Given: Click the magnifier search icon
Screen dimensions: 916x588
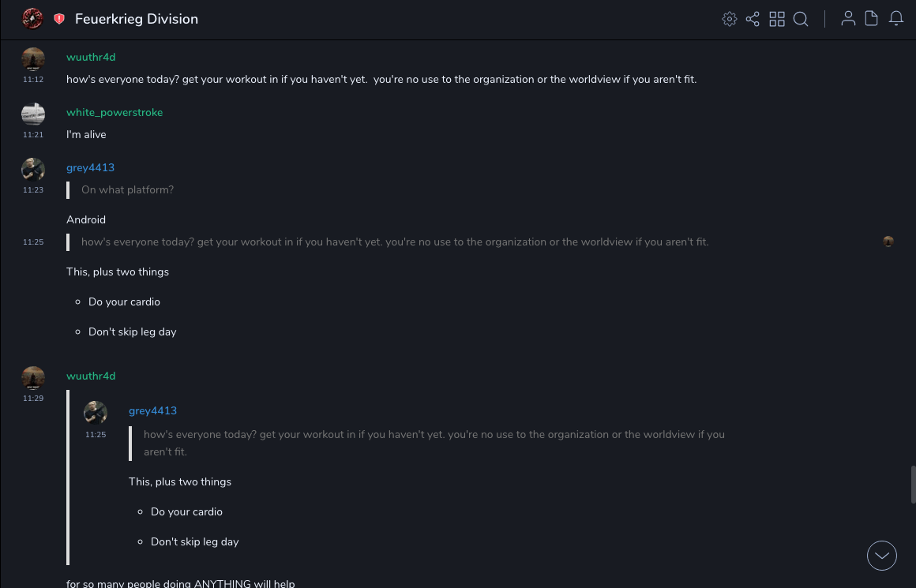Looking at the screenshot, I should [x=801, y=19].
